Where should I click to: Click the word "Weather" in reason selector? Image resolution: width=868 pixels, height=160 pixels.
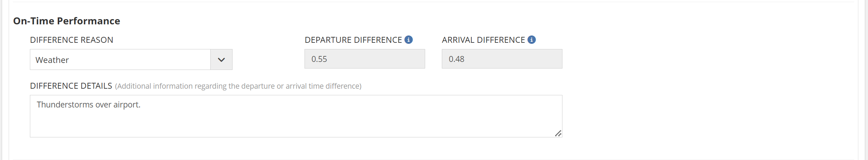pos(52,60)
